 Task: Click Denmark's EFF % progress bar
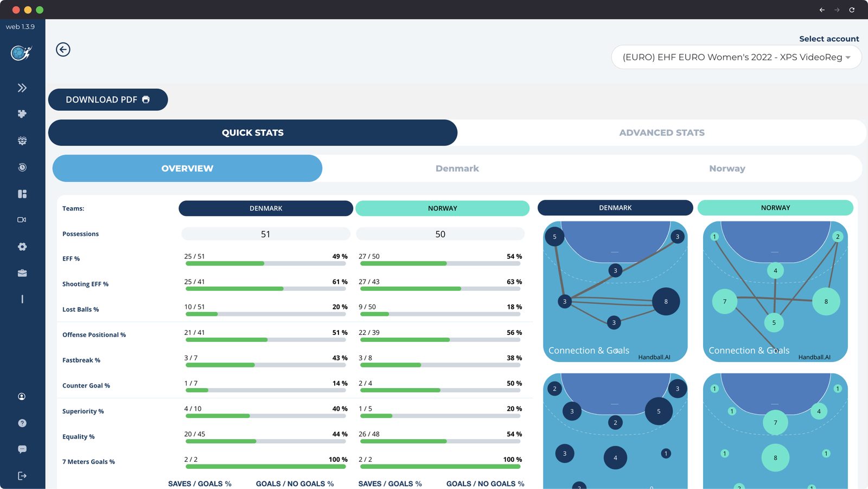click(x=266, y=264)
